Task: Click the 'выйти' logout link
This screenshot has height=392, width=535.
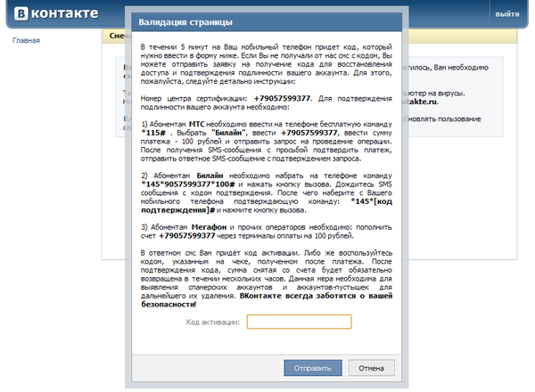Action: 507,14
